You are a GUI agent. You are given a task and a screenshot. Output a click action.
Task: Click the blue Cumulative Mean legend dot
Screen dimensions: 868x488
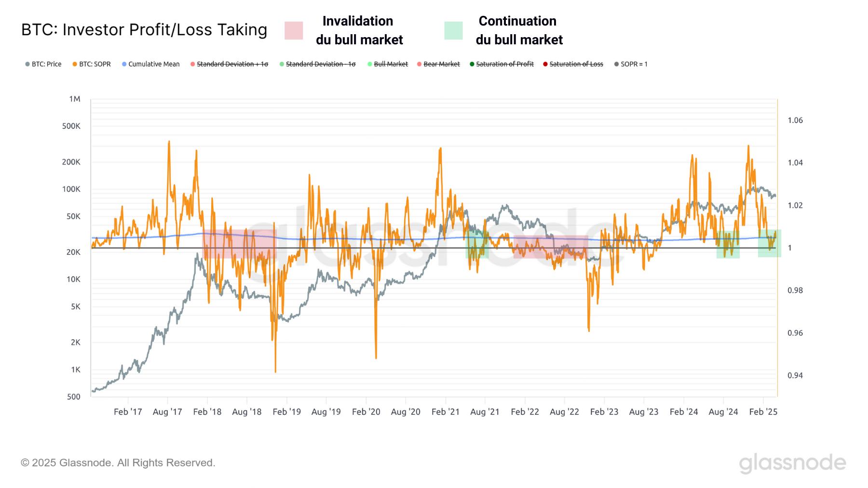point(124,64)
